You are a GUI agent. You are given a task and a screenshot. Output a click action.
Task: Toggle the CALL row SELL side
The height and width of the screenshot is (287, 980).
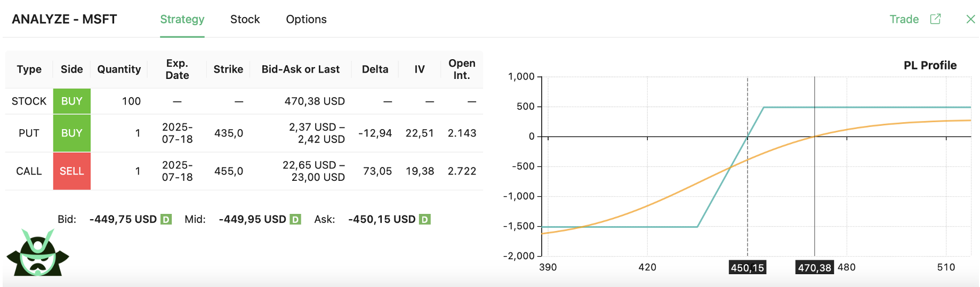pyautogui.click(x=72, y=171)
